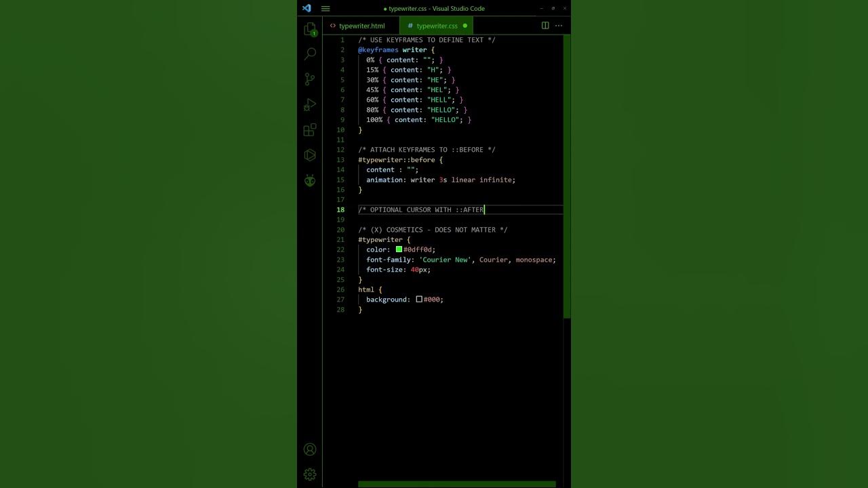Select the typewriter.css tab
The height and width of the screenshot is (488, 868).
(x=436, y=26)
